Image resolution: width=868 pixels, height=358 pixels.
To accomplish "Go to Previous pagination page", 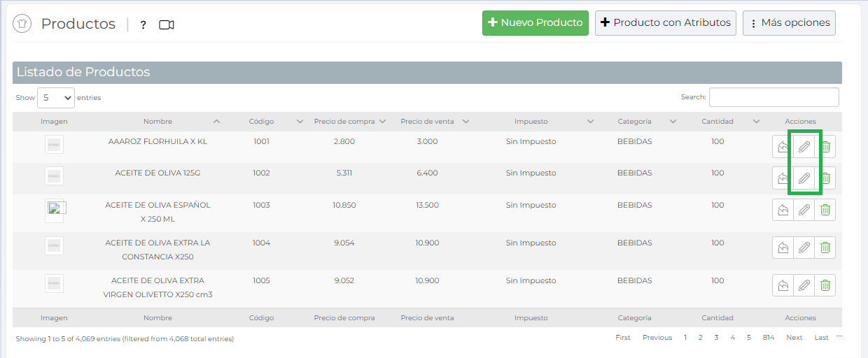I will point(657,338).
